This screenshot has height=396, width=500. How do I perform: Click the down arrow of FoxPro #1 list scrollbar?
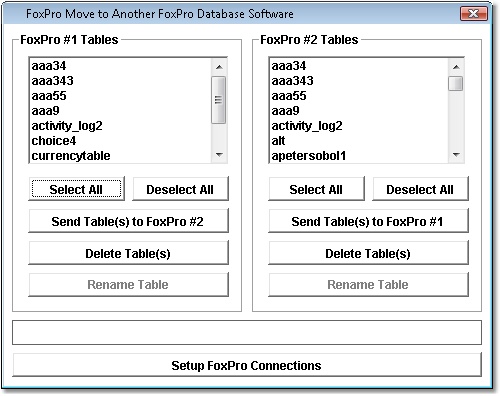pos(219,154)
